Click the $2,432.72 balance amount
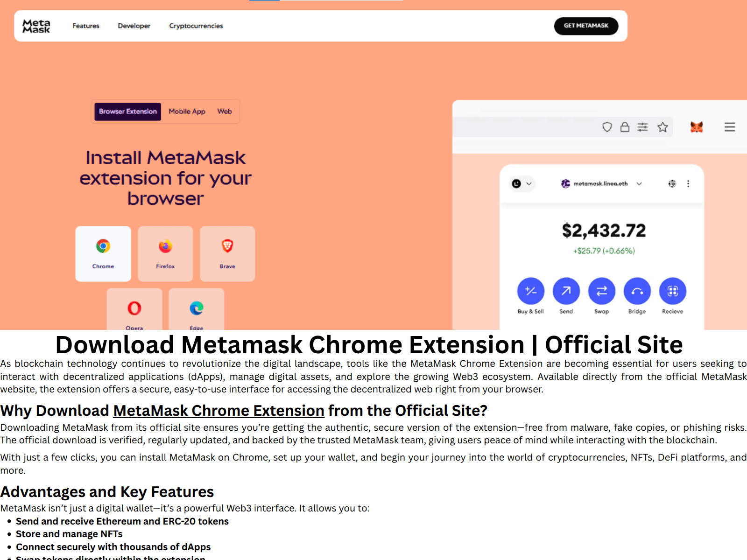Viewport: 747px width, 560px height. click(604, 231)
